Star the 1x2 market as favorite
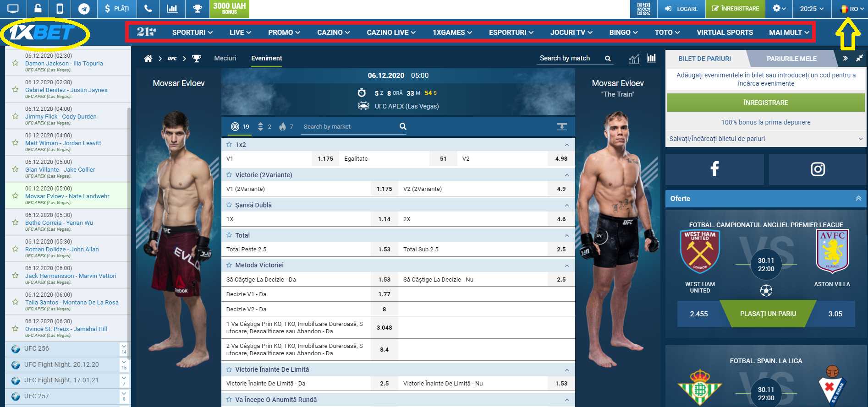The width and height of the screenshot is (868, 407). point(229,144)
